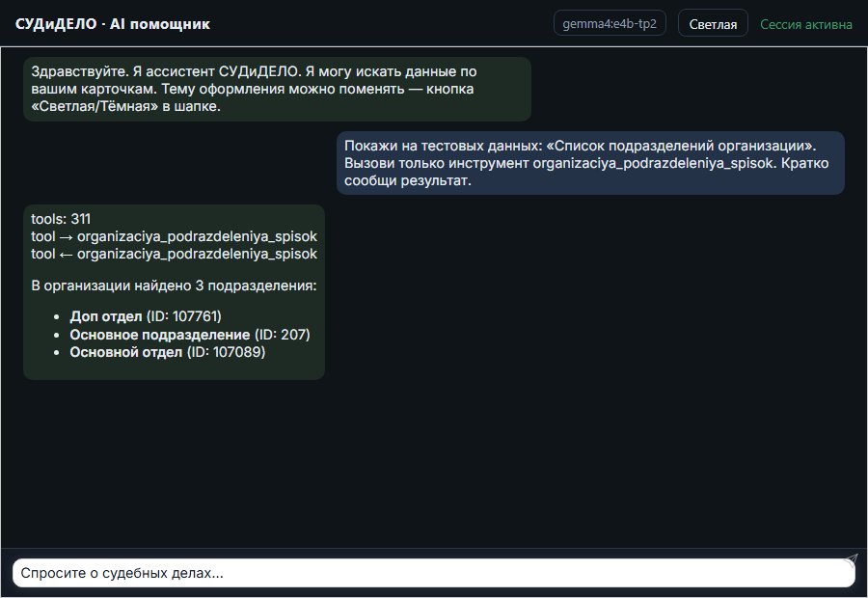Focus the Спросите о судебных делах input
The image size is (868, 598).
pyautogui.click(x=433, y=573)
